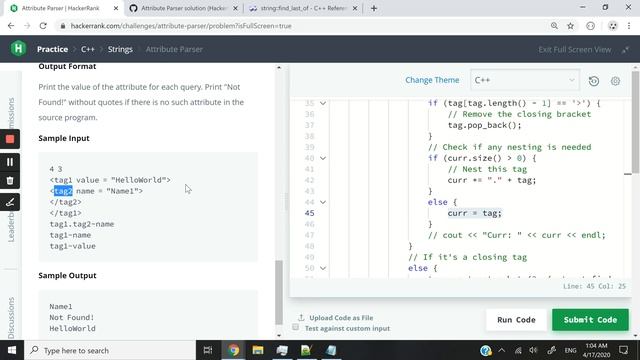Screen dimensions: 640x360
Task: Reload the page with refresh icon
Action: point(43,26)
